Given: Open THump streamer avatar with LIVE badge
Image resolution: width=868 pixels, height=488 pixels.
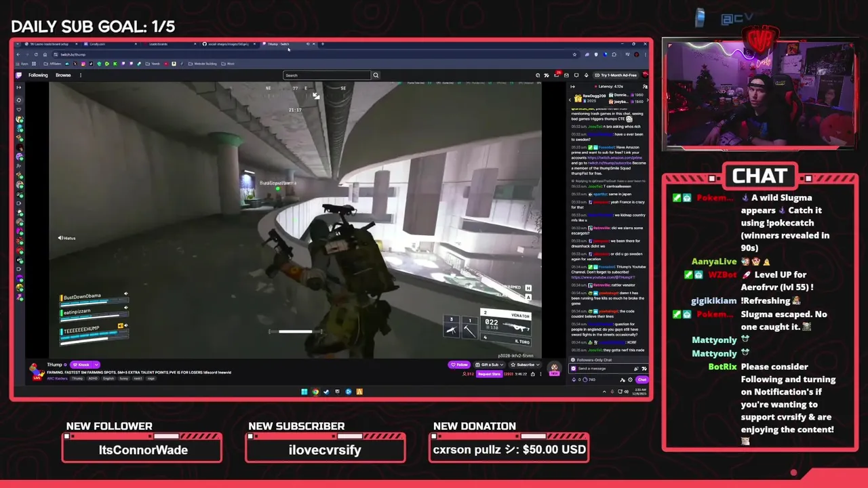Looking at the screenshot, I should click(37, 372).
